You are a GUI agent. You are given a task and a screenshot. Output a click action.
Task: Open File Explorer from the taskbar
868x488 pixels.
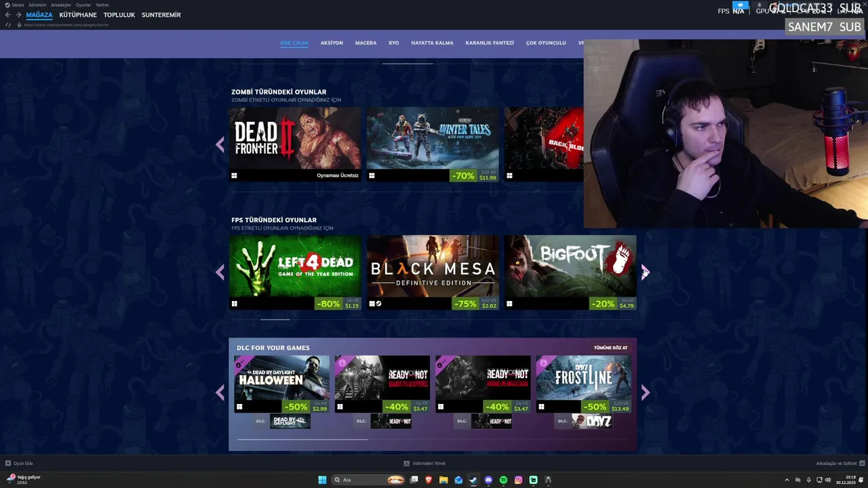tap(443, 480)
